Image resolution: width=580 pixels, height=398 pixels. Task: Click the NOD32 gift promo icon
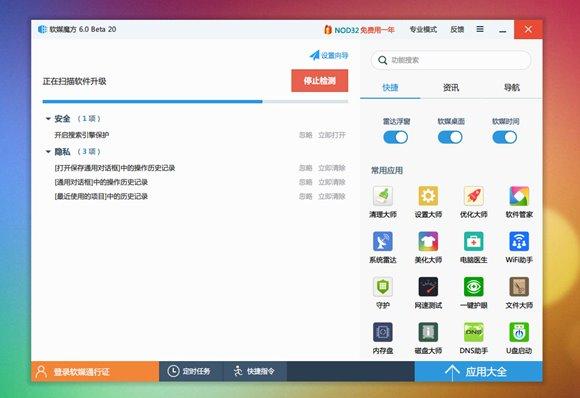click(x=328, y=30)
